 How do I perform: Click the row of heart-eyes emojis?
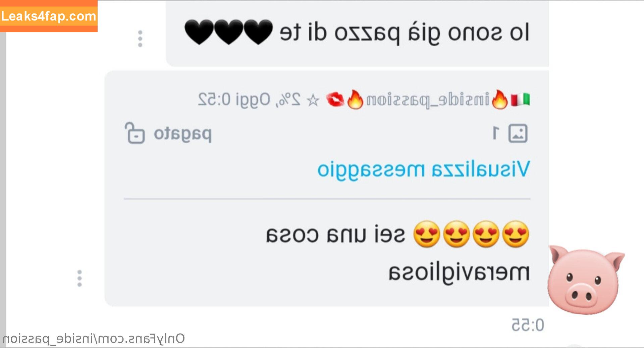click(x=471, y=234)
